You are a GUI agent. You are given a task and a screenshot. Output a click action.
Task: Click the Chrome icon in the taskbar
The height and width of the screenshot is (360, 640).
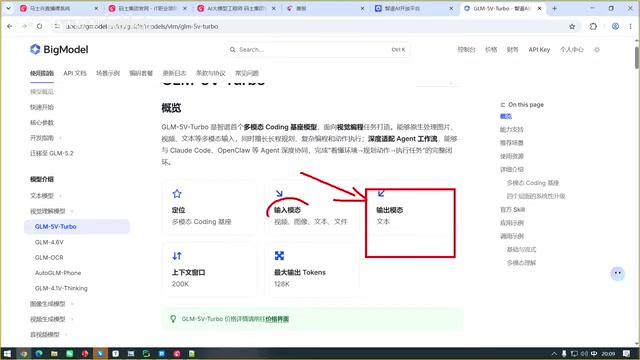[24, 353]
